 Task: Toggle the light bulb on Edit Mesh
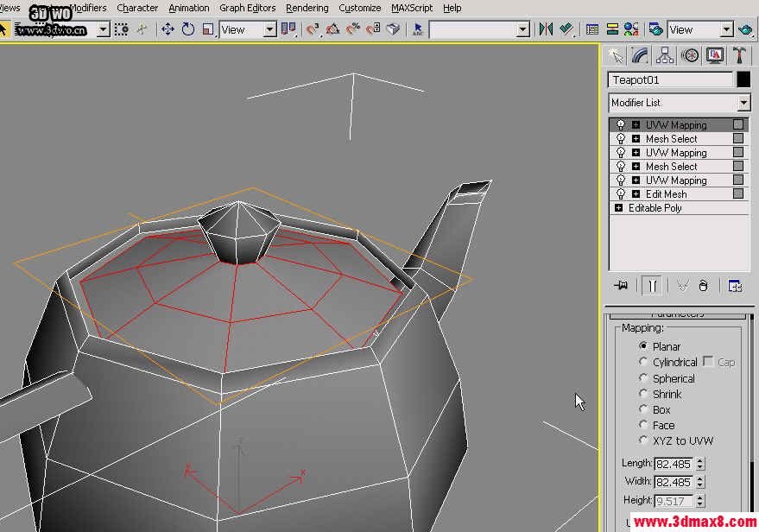point(621,194)
